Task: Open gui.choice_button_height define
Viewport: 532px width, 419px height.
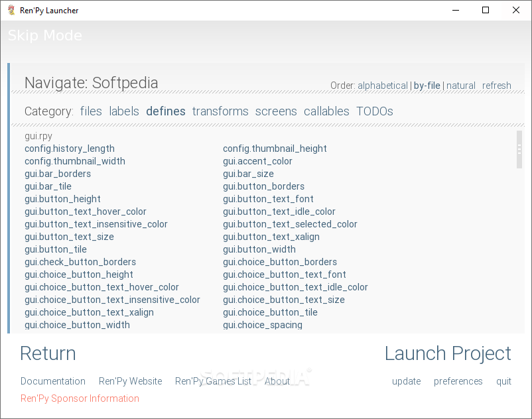Action: pos(79,274)
